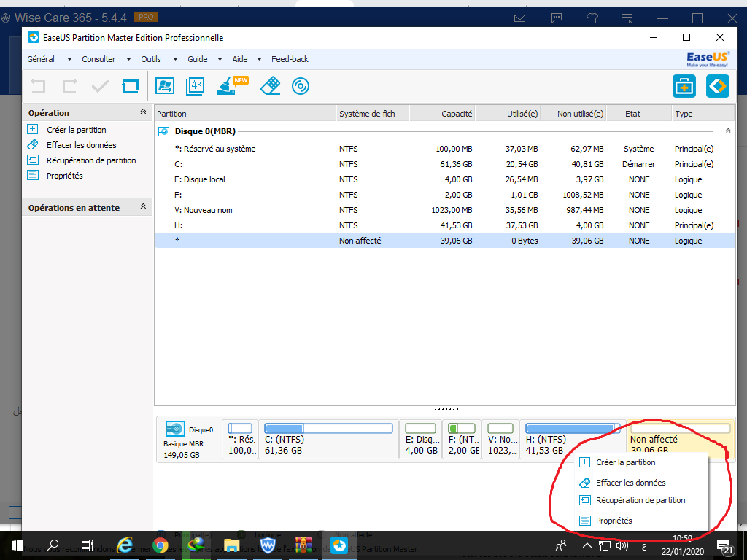The height and width of the screenshot is (560, 747).
Task: Select the eraser wipe data tool
Action: 270,86
